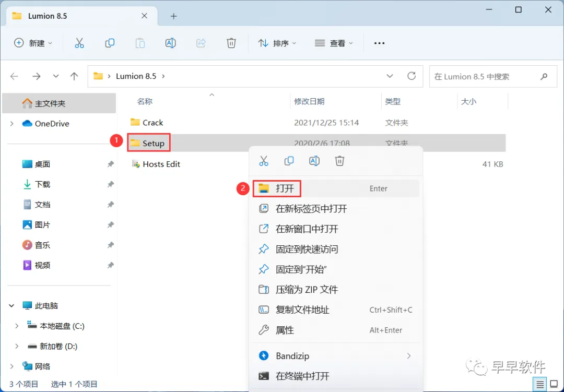Open the recent locations dropdown arrow
Viewport: 564px width, 392px height.
(x=56, y=76)
